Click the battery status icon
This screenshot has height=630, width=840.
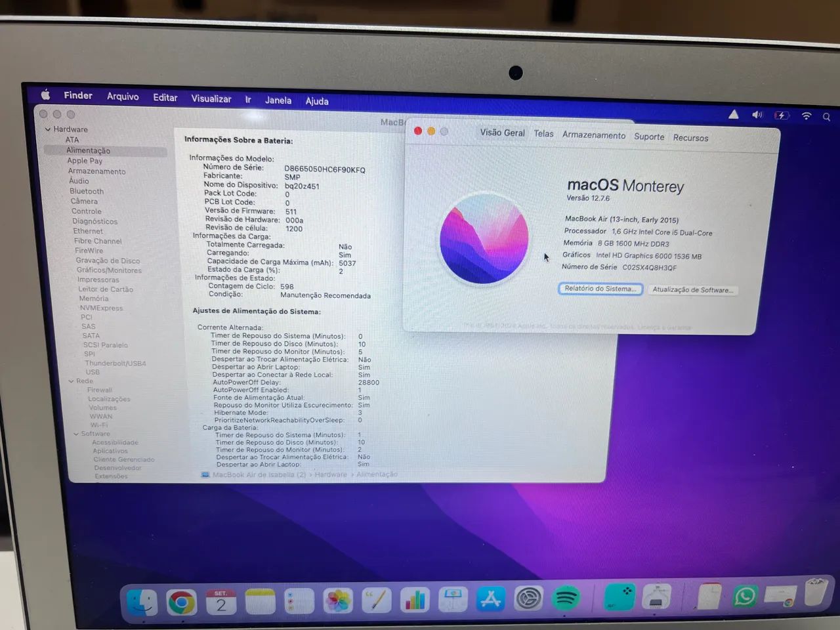(781, 114)
